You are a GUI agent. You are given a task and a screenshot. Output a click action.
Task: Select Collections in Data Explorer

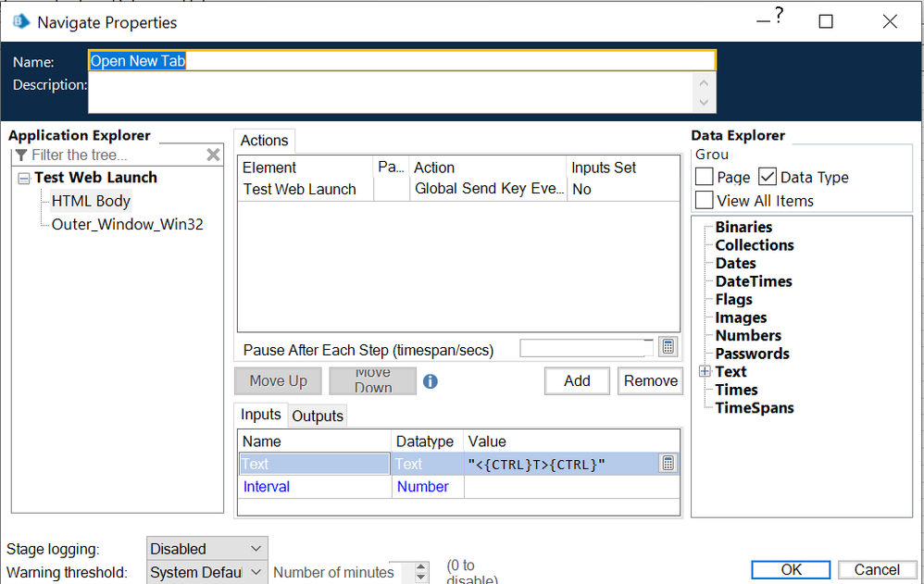tap(755, 245)
